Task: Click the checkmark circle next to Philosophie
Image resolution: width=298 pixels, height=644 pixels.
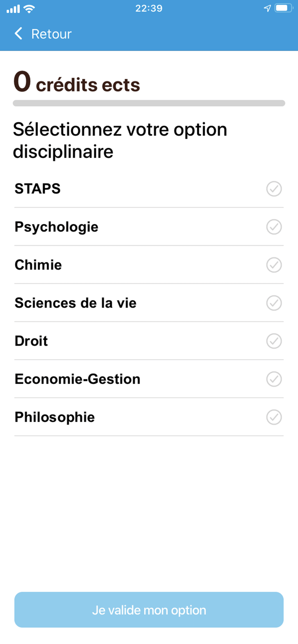Action: click(274, 417)
